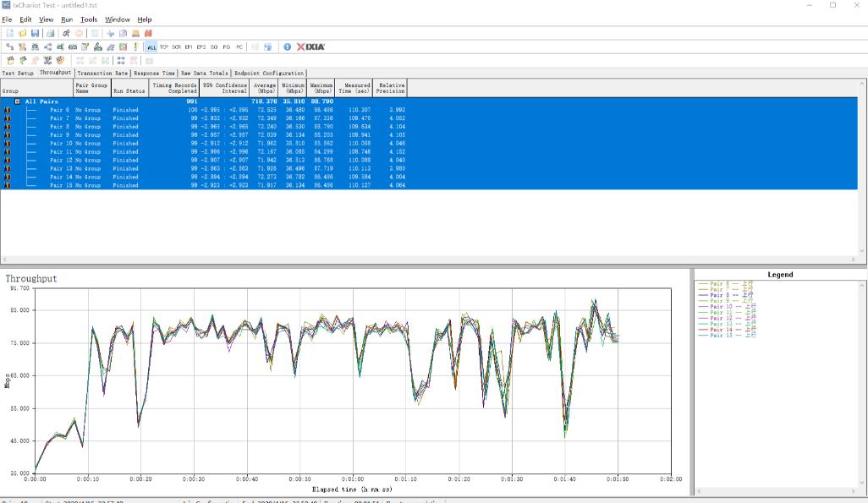Open the Tools menu

tap(89, 19)
